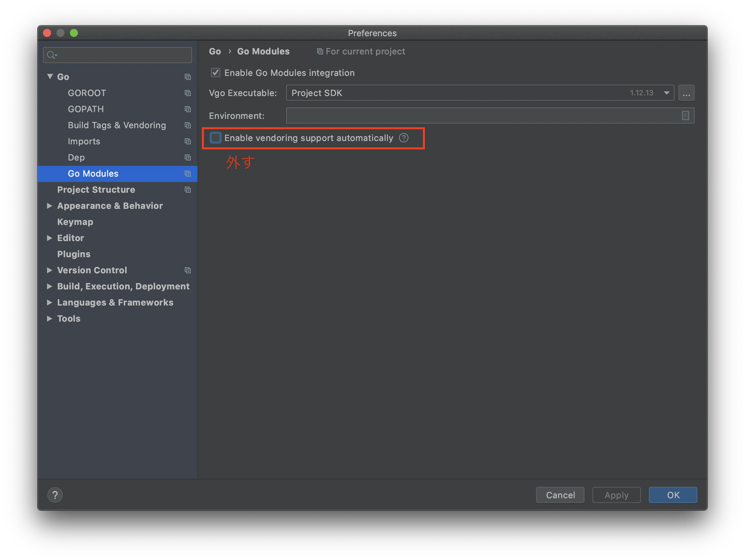
Task: Click project-level icon next to GOPATH
Action: pyautogui.click(x=188, y=109)
